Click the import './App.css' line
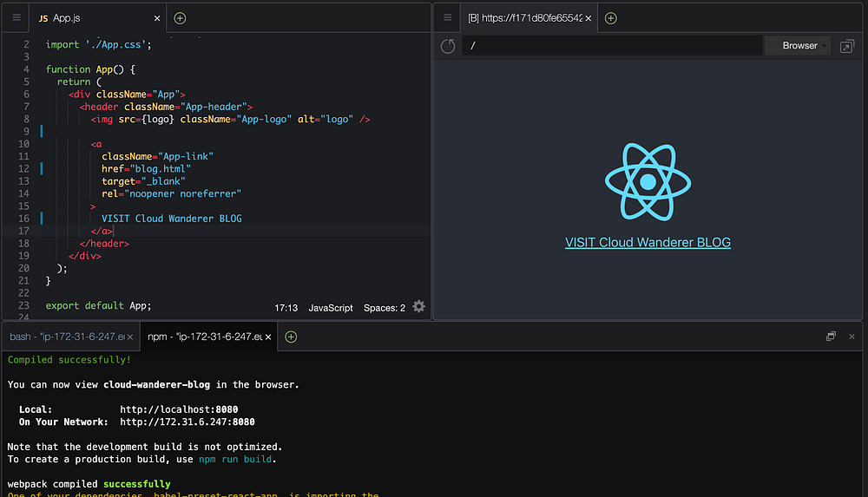The width and height of the screenshot is (868, 497). click(x=99, y=45)
